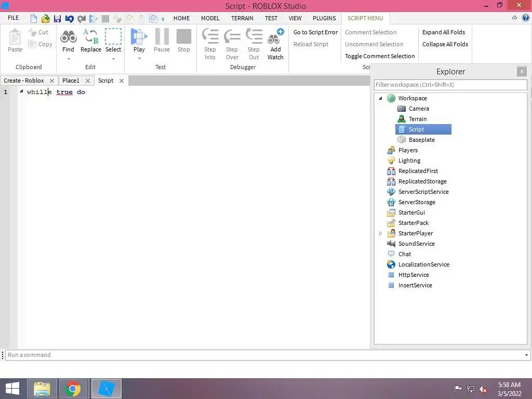
Task: Select ServerScriptService in the Explorer
Action: pyautogui.click(x=418, y=192)
